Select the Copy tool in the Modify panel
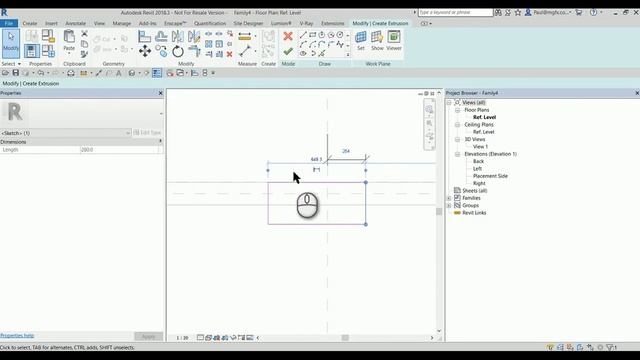Screen dimensions: 640x360 (161, 51)
